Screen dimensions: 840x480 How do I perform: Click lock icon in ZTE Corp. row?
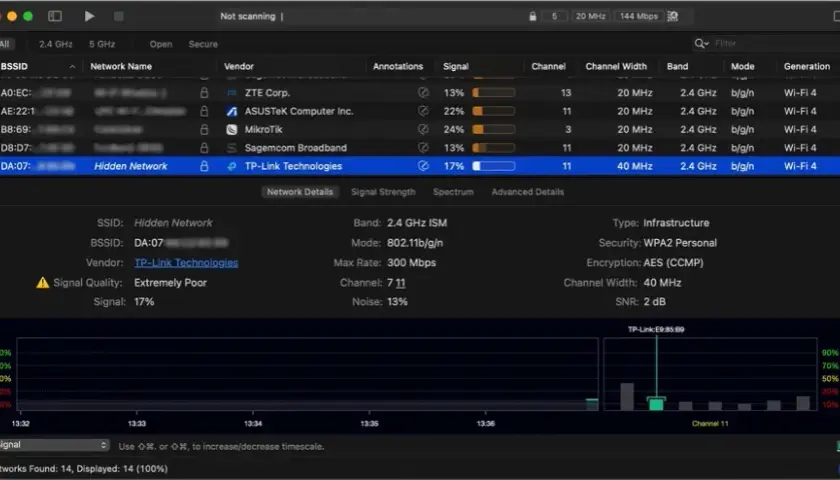tap(204, 93)
